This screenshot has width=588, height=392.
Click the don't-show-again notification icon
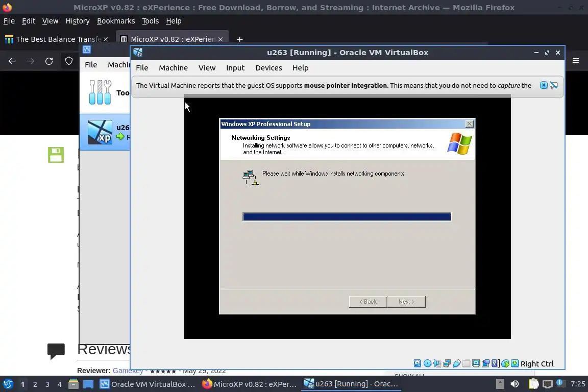pos(553,85)
